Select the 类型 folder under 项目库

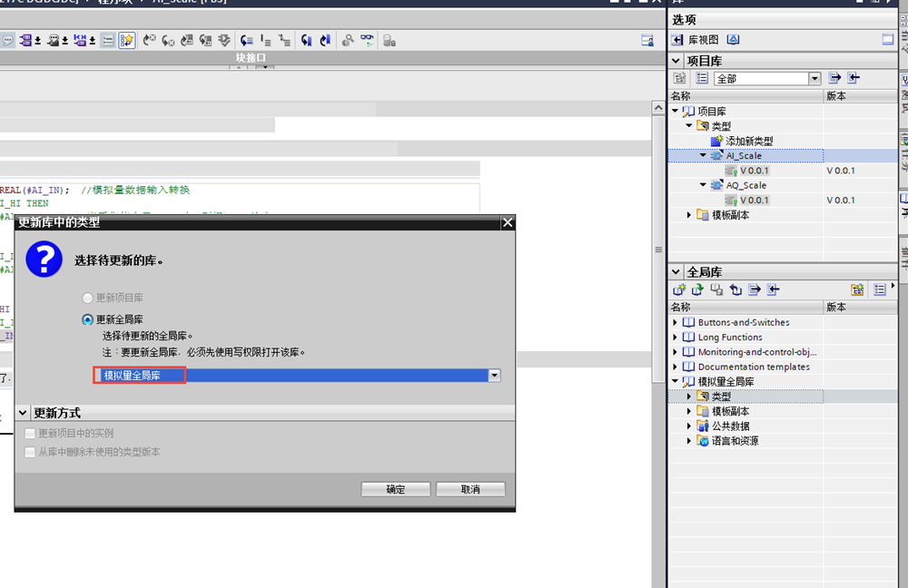tap(721, 125)
